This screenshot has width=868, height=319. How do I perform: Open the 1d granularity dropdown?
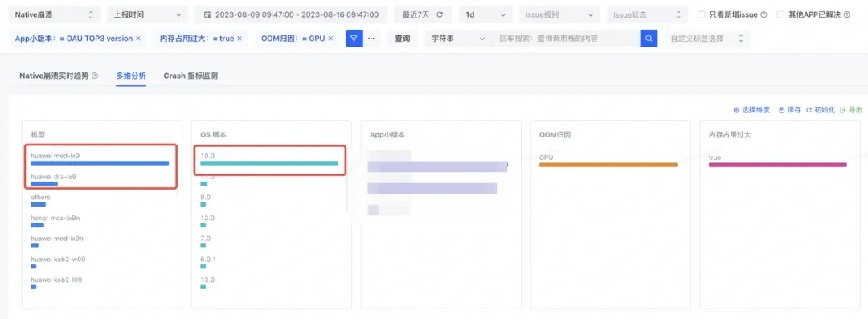point(485,14)
